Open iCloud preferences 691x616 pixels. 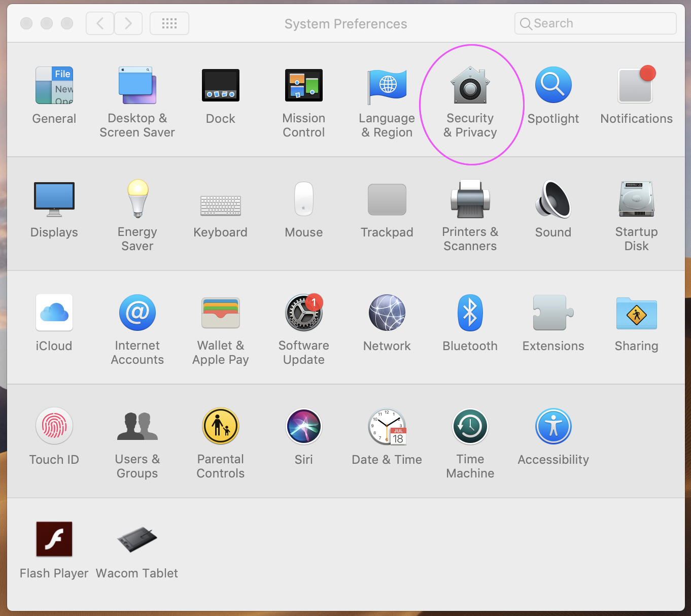coord(54,313)
